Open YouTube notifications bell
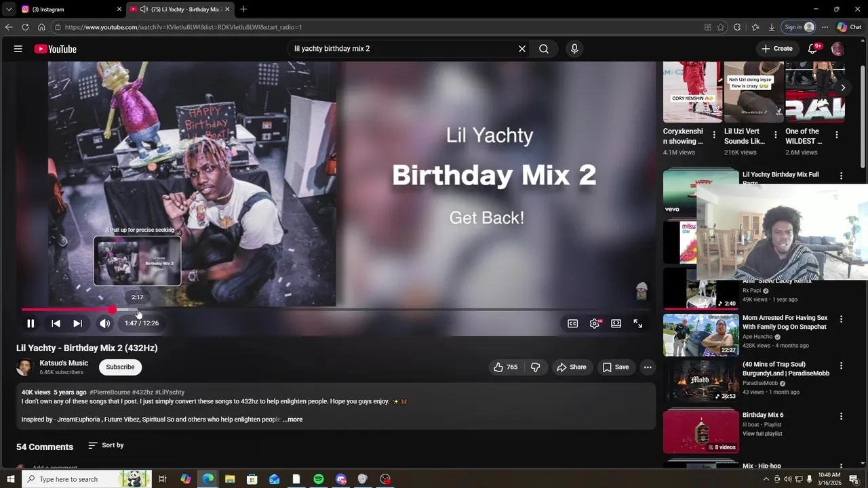Image resolution: width=868 pixels, height=488 pixels. tap(813, 49)
